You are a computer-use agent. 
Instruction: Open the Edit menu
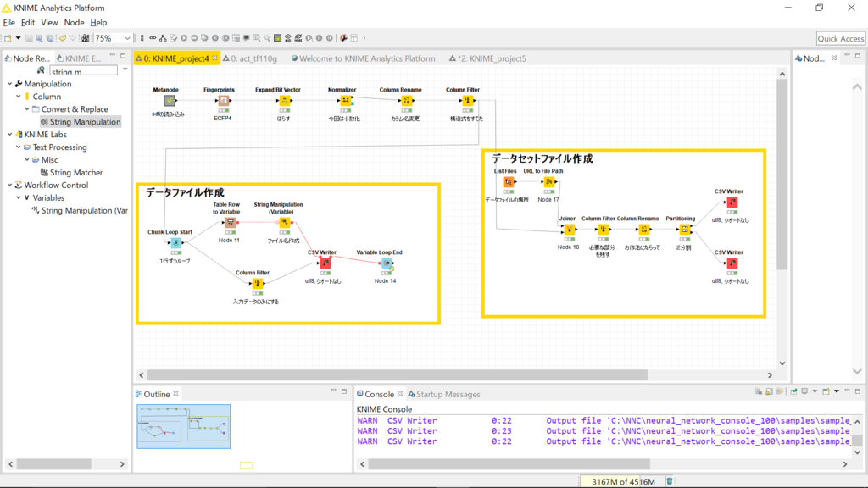point(28,23)
